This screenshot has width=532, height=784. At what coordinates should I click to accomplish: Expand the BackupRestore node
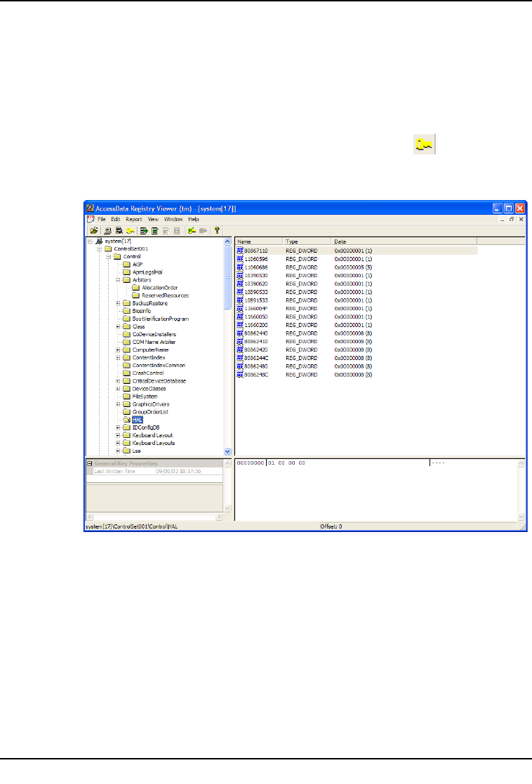coord(118,303)
